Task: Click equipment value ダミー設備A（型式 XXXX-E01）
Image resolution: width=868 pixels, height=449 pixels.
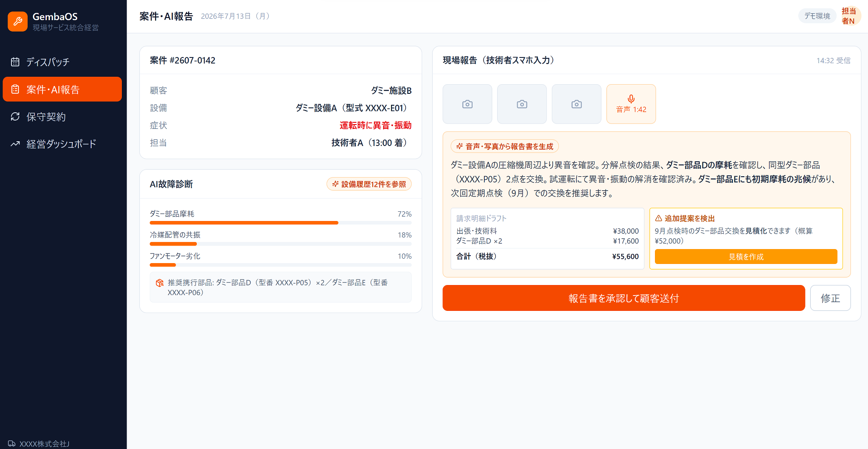Action: (353, 108)
